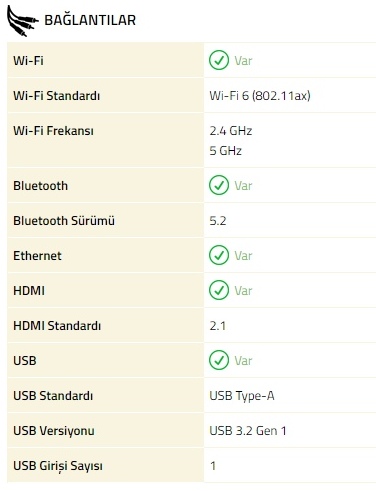This screenshot has width=376, height=491.
Task: Select the BAĞLANTILAR section heading
Action: [90, 20]
